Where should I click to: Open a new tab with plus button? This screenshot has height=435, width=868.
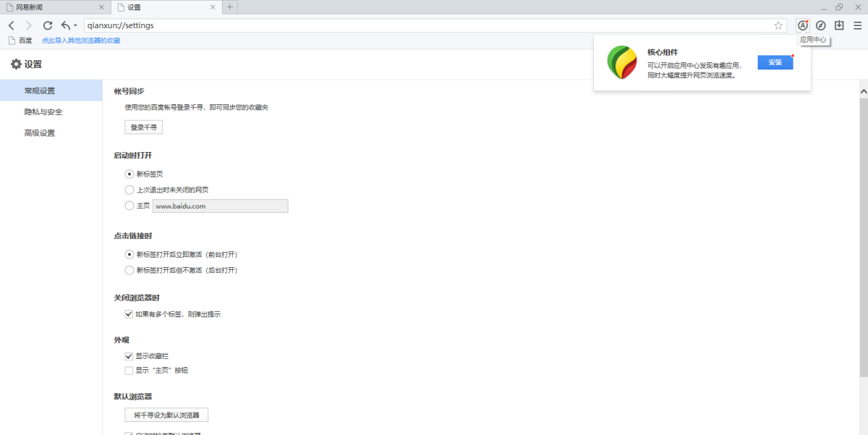pos(230,7)
